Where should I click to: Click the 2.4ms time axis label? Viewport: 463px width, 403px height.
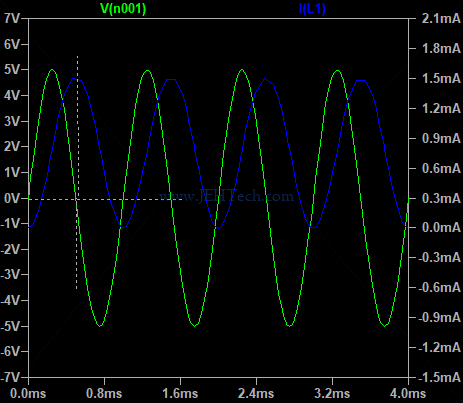coord(256,393)
